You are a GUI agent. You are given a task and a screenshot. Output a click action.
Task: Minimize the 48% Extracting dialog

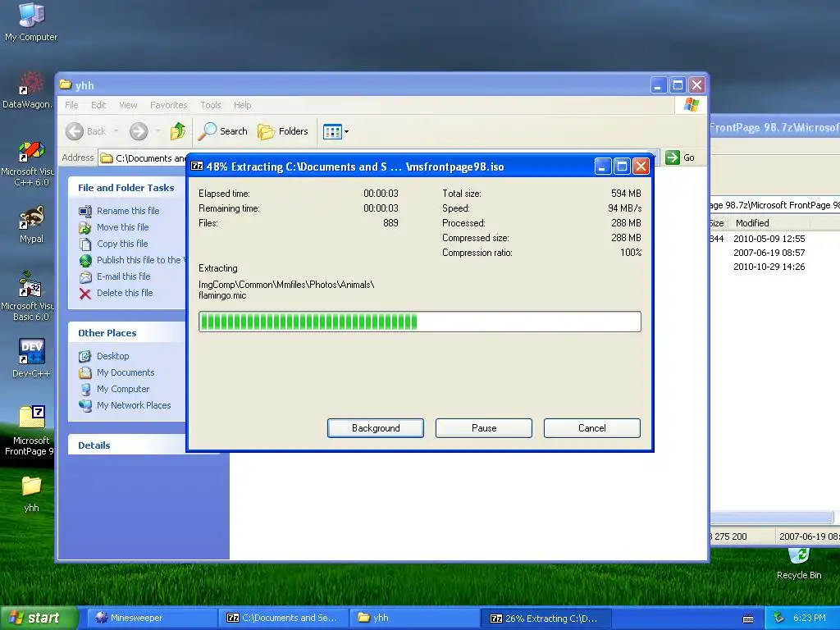[x=603, y=167]
